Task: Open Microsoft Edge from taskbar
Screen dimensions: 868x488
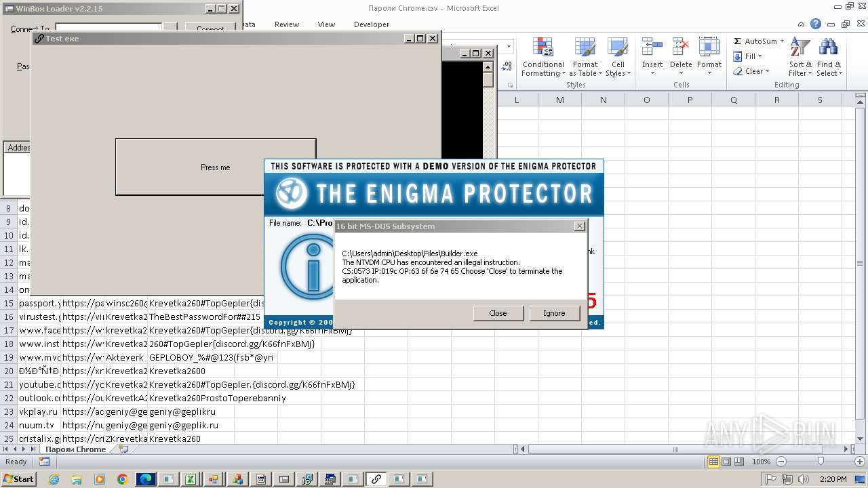Action: tap(146, 479)
